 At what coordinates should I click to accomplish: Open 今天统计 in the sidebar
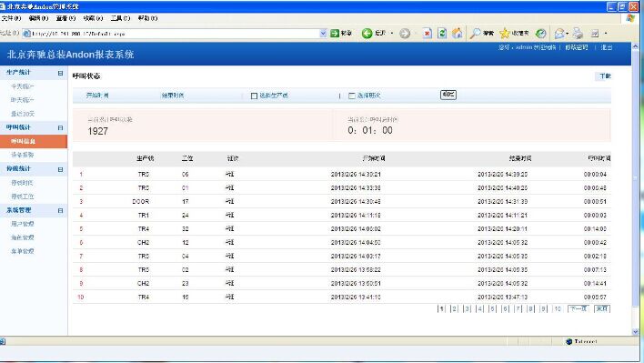[x=23, y=86]
